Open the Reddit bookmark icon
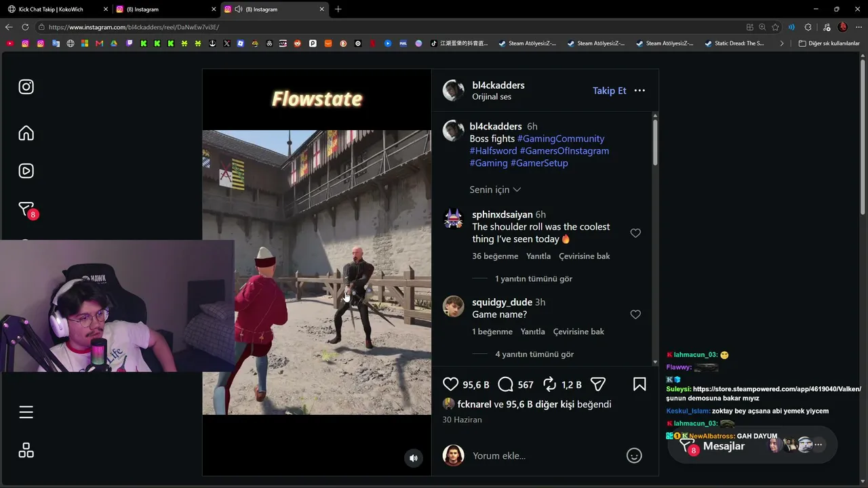 click(297, 43)
